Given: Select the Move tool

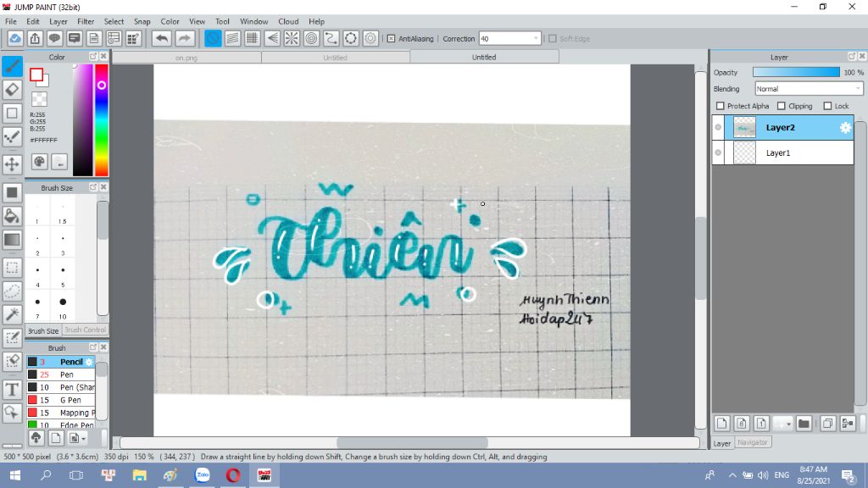Looking at the screenshot, I should click(12, 164).
